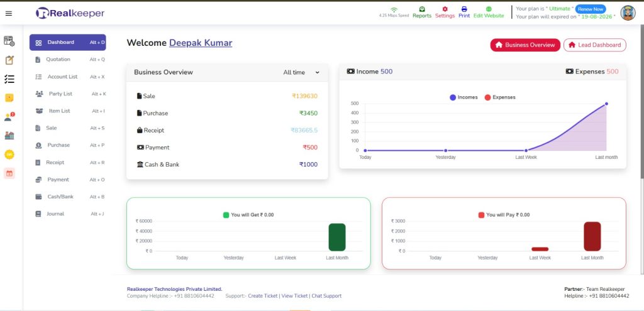
Task: Click the Realkeeper logo
Action: pyautogui.click(x=70, y=13)
